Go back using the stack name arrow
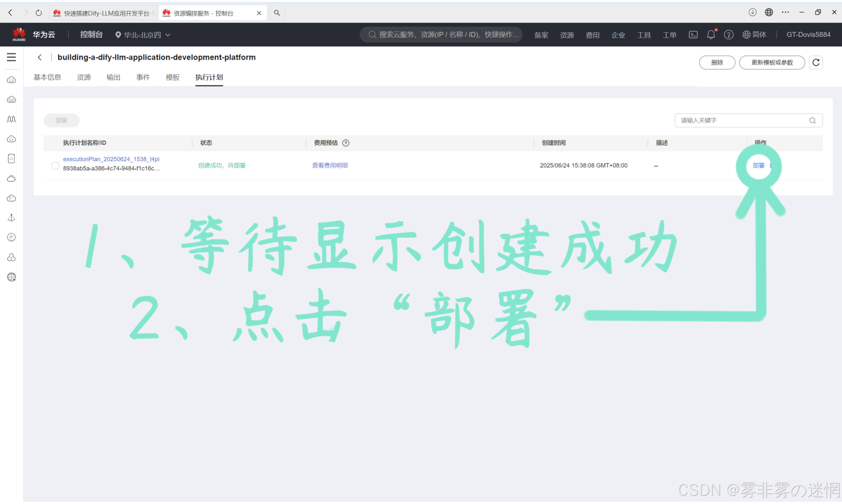Image resolution: width=842 pixels, height=504 pixels. (x=40, y=57)
